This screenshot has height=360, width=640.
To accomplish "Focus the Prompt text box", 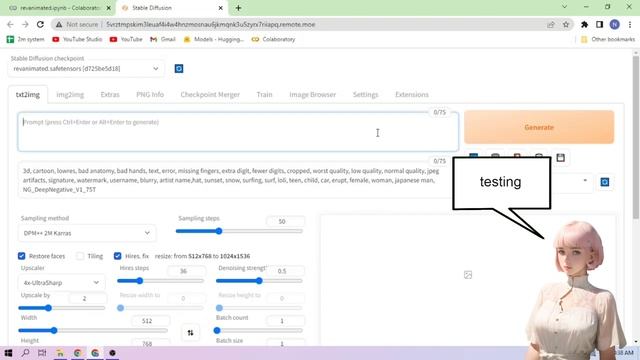I will pos(238,132).
